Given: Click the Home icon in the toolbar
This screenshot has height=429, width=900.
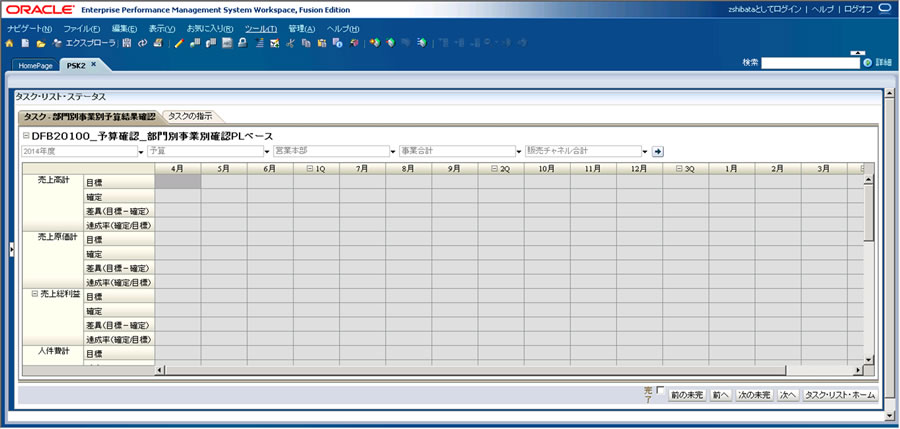Looking at the screenshot, I should [x=10, y=44].
